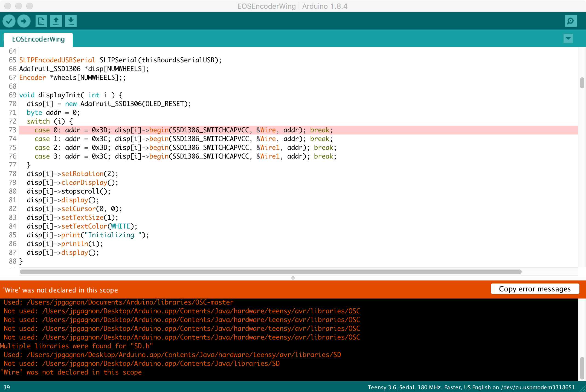Select the EOSEncoderWing tab
The width and height of the screenshot is (586, 392).
coord(38,39)
